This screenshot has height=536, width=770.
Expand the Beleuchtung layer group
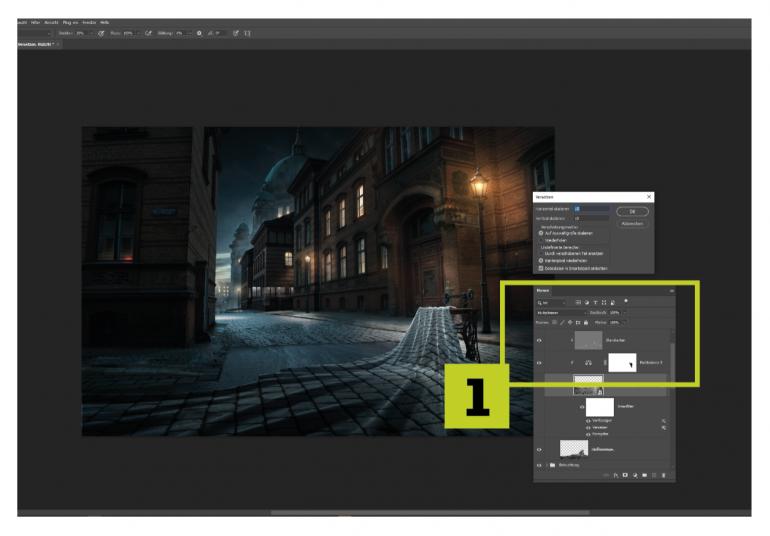(547, 465)
